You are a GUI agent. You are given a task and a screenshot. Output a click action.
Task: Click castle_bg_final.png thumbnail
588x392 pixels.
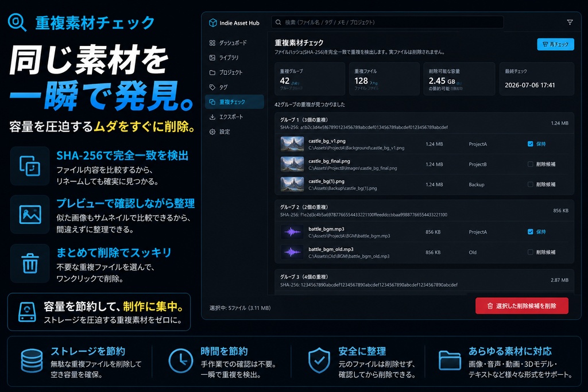292,164
